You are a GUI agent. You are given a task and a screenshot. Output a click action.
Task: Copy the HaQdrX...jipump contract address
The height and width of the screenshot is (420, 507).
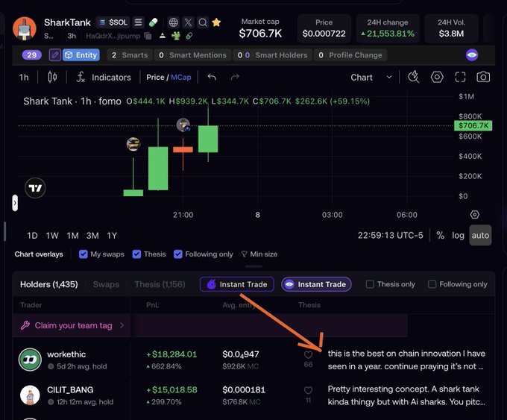tap(148, 36)
